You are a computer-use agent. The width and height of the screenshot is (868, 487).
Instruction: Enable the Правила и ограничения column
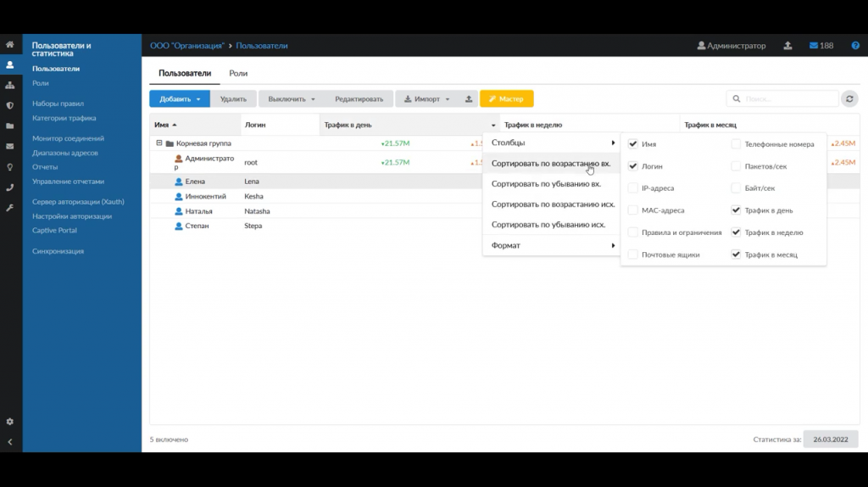coord(632,232)
